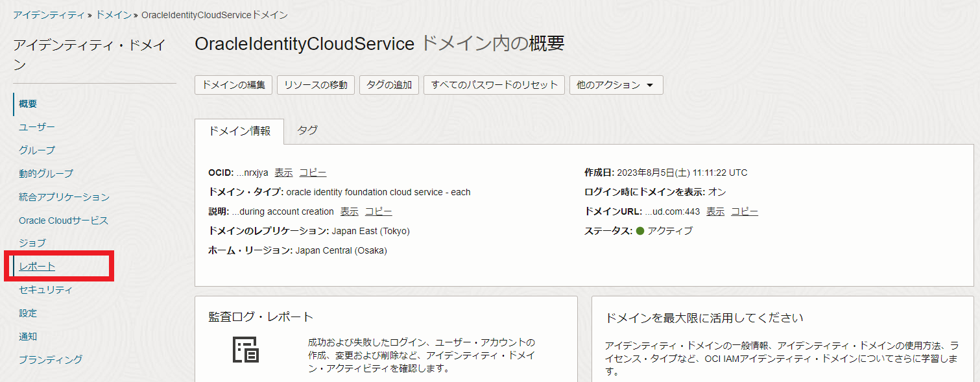This screenshot has height=382, width=980.
Task: Click the ドメイン・タイプ value text
Action: pos(378,192)
